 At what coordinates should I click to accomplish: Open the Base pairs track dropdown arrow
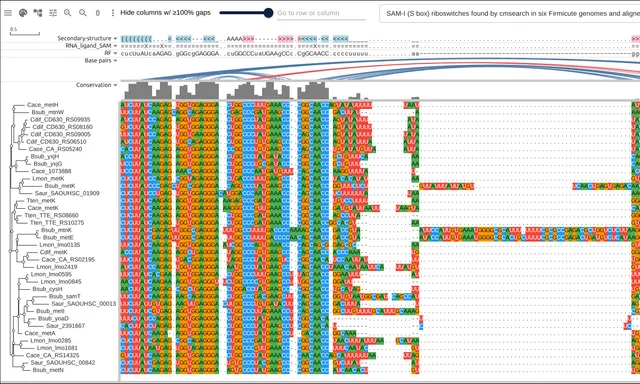[116, 60]
